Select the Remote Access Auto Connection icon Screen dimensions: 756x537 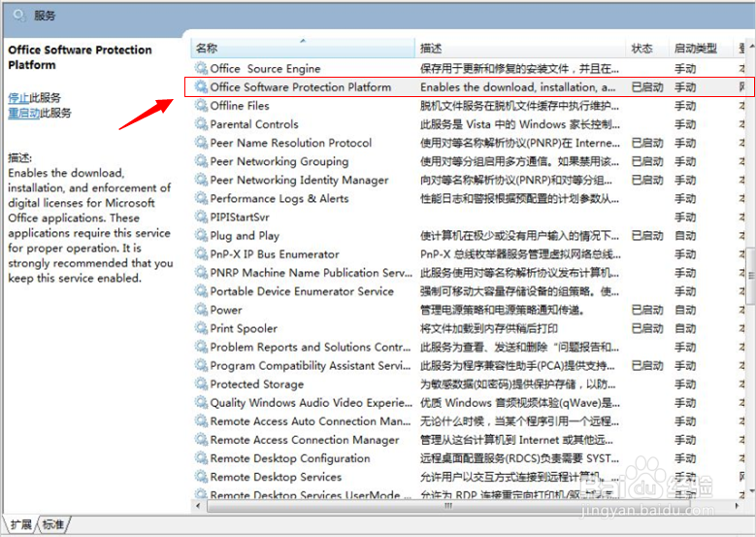coord(201,421)
